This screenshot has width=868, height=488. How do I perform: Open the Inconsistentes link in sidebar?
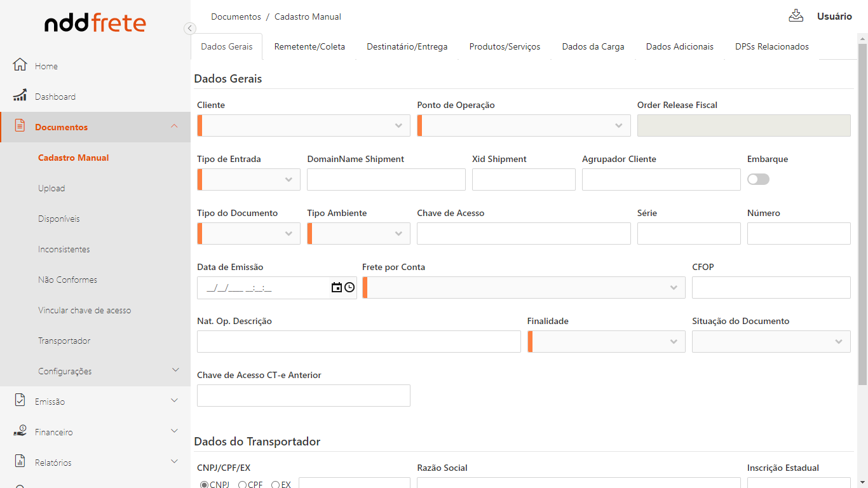(x=64, y=249)
